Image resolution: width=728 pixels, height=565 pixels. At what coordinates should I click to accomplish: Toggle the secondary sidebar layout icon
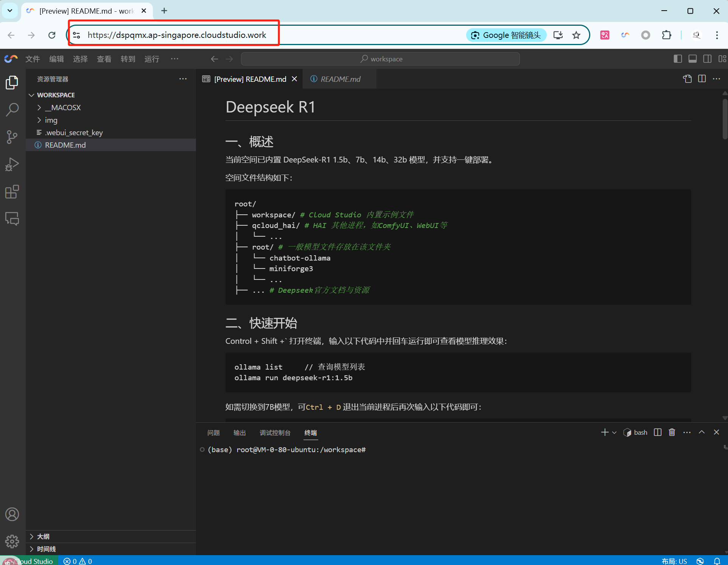point(707,59)
